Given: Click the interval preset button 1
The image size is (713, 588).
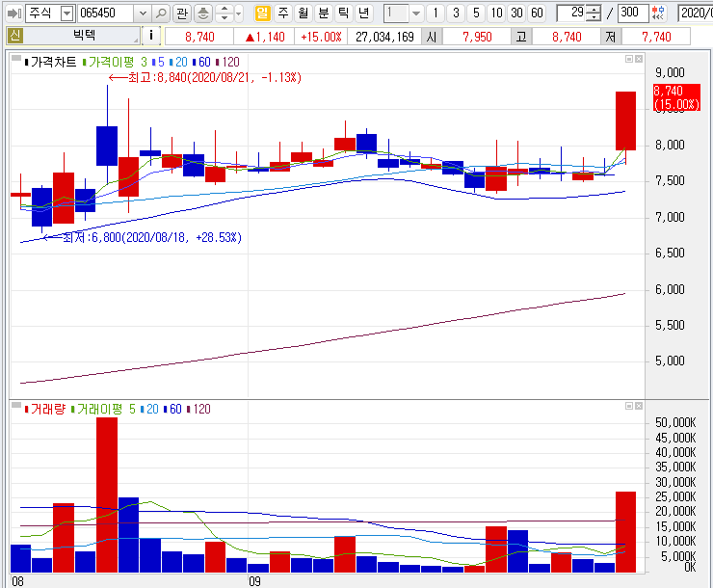Looking at the screenshot, I should (436, 13).
